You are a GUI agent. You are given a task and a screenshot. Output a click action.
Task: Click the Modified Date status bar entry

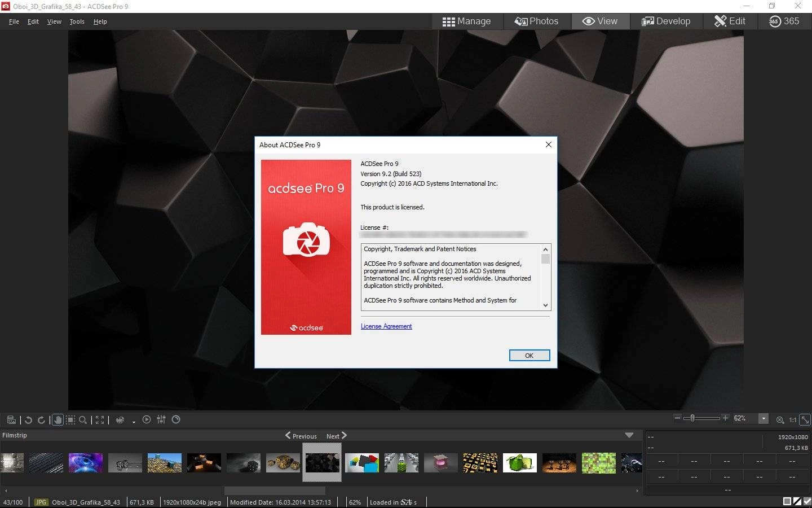280,502
